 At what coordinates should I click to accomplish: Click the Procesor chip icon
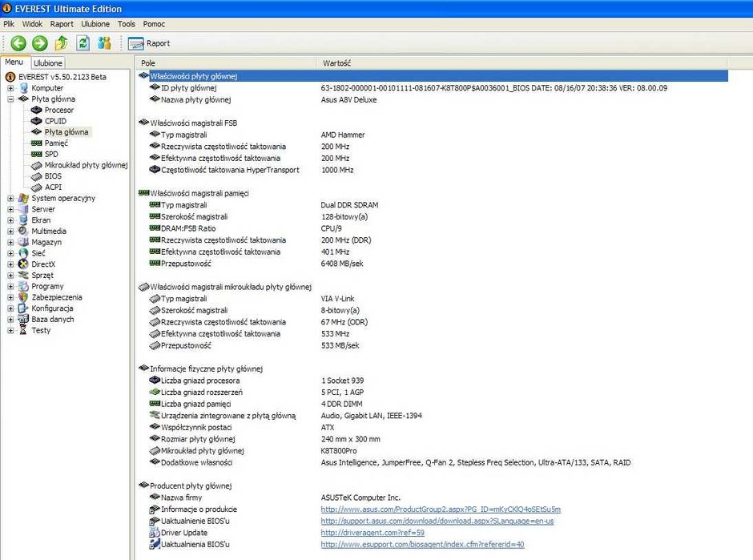point(37,110)
